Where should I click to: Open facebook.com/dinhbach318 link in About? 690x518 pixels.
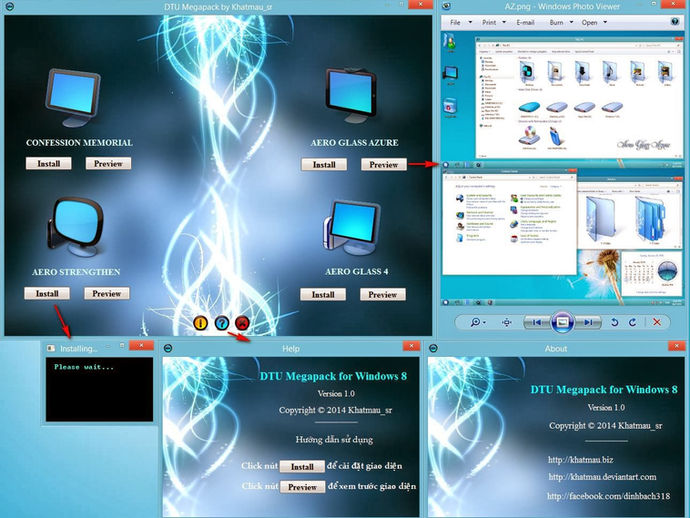point(609,496)
